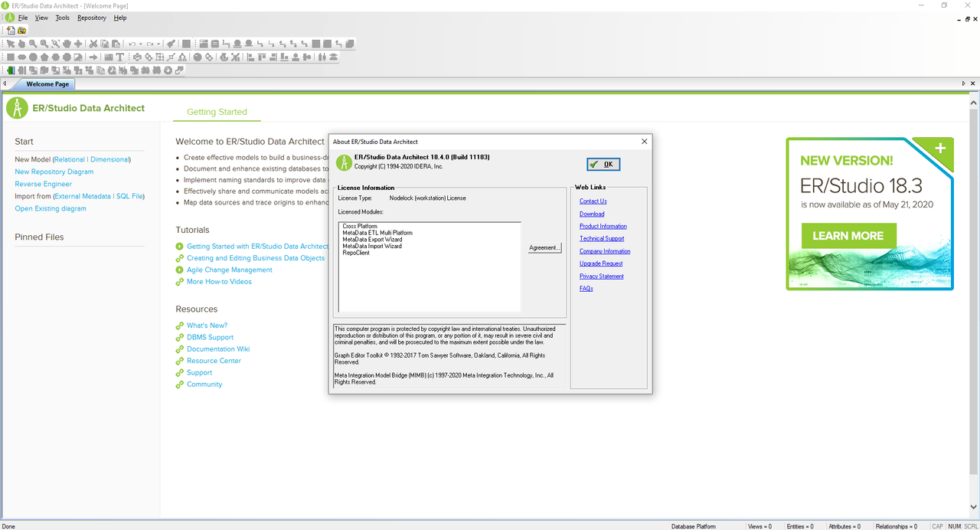Click the move four-arrow cross icon
Viewport: 980px width, 530px height.
tap(78, 44)
